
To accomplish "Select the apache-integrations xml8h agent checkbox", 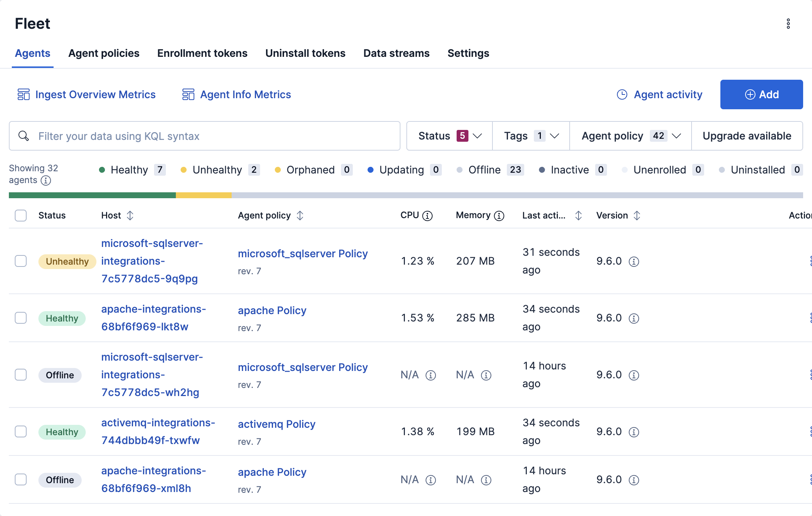I will [21, 479].
